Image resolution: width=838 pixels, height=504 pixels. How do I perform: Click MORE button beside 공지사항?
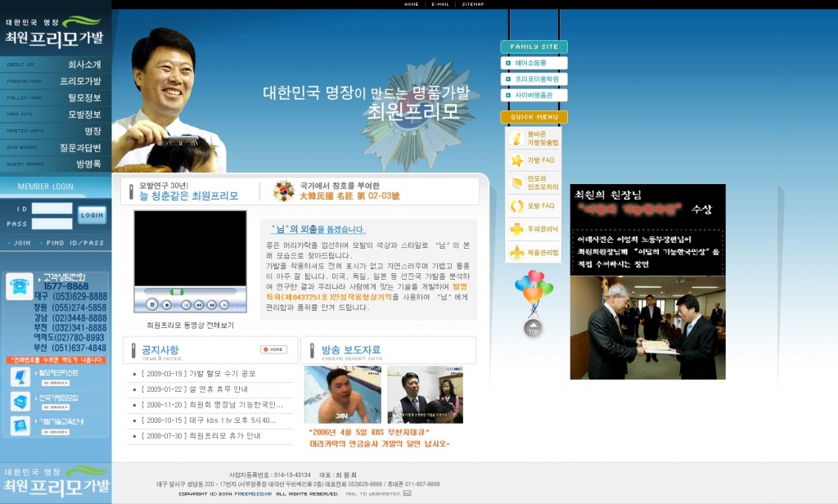click(x=273, y=349)
